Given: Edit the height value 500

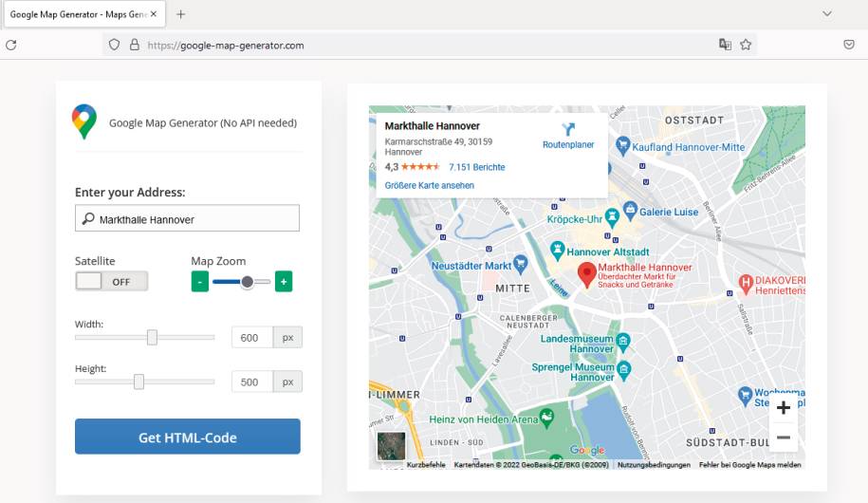Looking at the screenshot, I should (252, 382).
